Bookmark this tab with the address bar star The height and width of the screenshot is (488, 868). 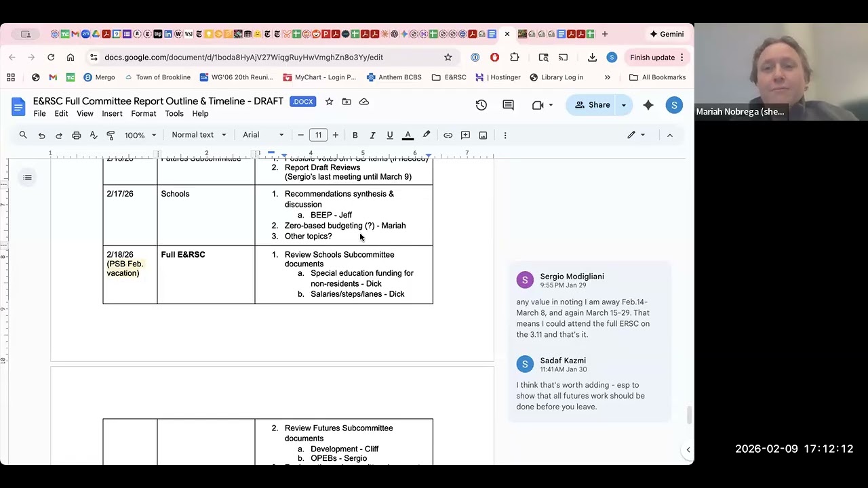(x=448, y=58)
